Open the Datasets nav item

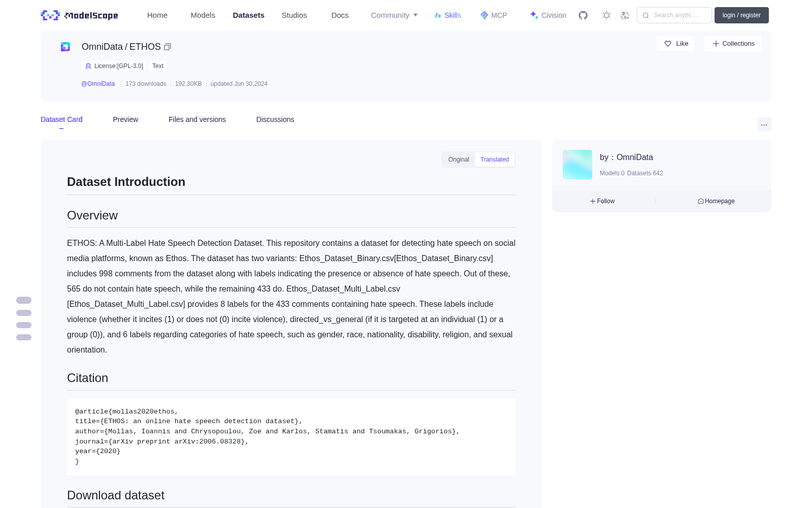[x=249, y=15]
